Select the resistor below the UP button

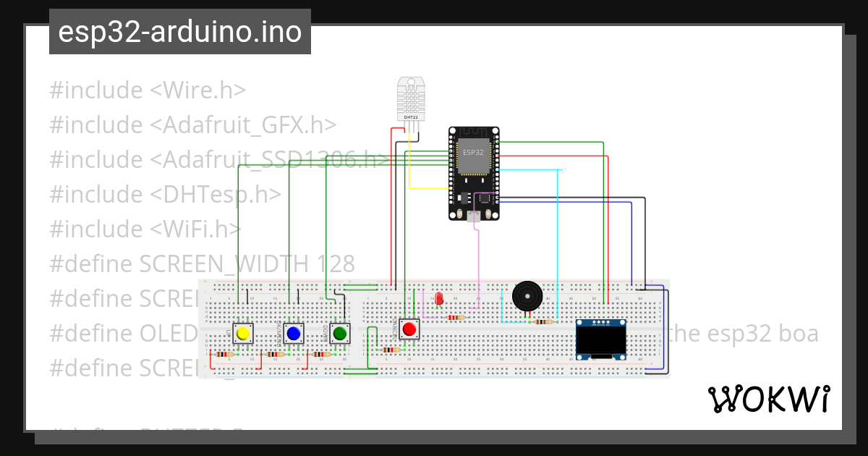coord(224,354)
